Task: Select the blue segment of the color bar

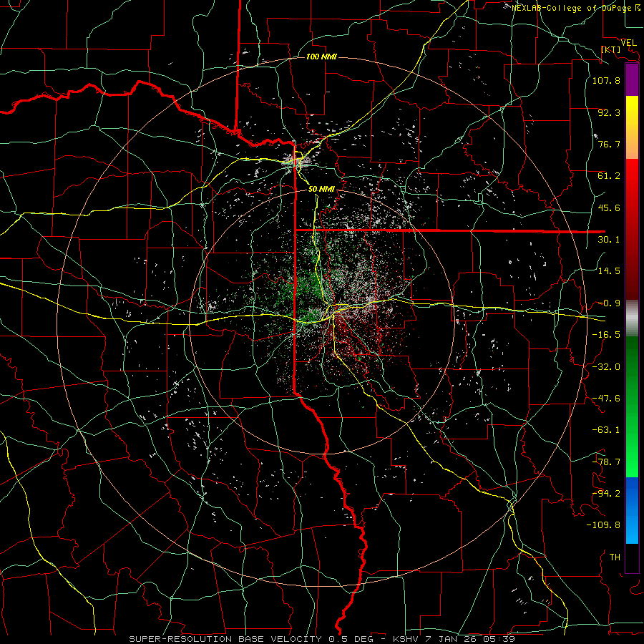Action: 632,510
